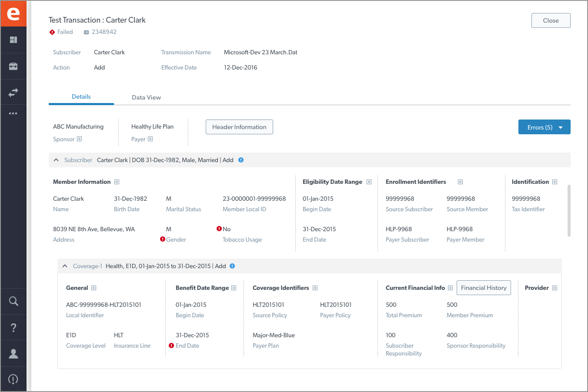Collapse the Coverage-1 section
The width and height of the screenshot is (588, 392).
(x=65, y=266)
